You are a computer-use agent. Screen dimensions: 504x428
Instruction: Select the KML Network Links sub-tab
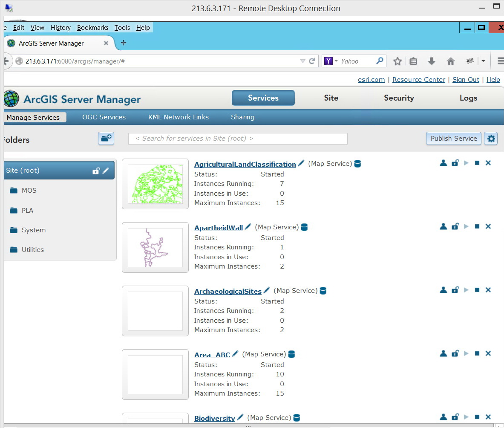tap(179, 117)
